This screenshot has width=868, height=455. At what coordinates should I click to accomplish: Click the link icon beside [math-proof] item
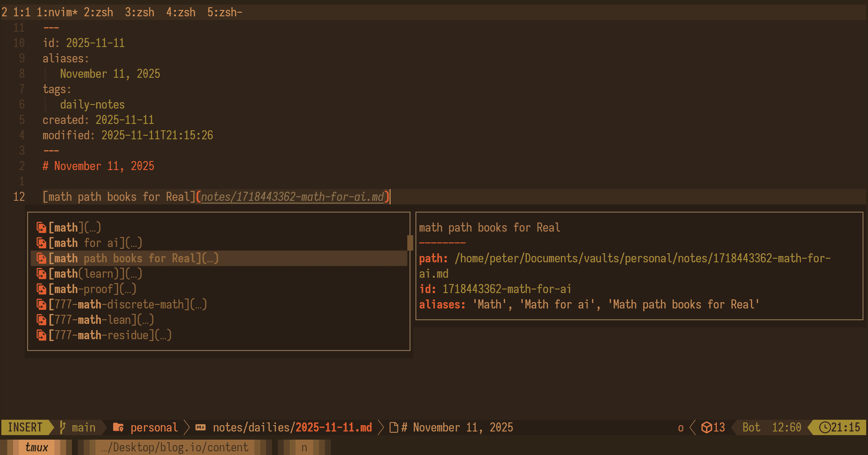41,289
